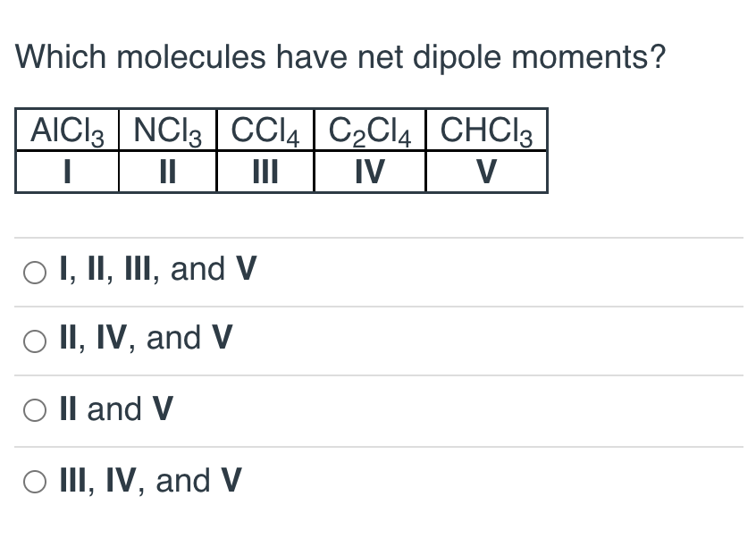The image size is (756, 547).
Task: Click the radio button beside first answer
Action: tap(34, 271)
